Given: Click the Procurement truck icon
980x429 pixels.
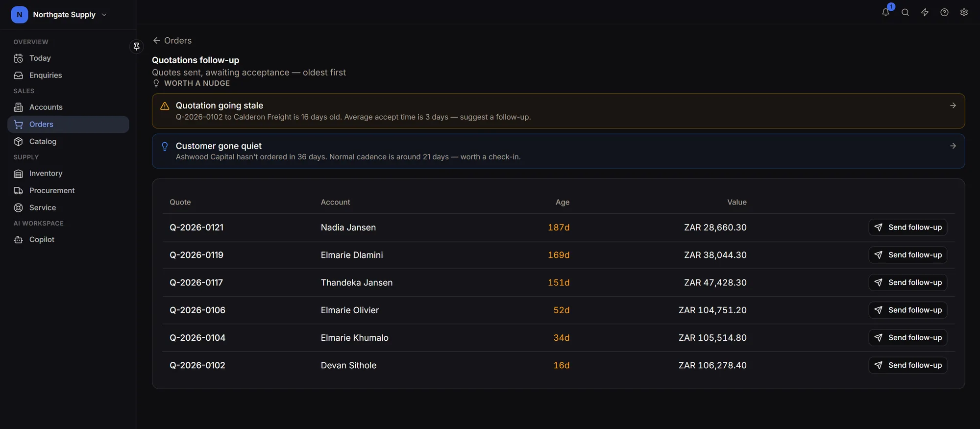Looking at the screenshot, I should [x=19, y=191].
